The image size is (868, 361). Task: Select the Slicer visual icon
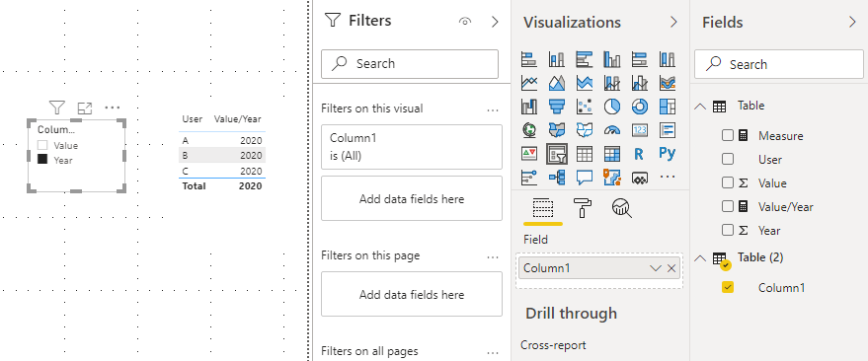[x=557, y=154]
